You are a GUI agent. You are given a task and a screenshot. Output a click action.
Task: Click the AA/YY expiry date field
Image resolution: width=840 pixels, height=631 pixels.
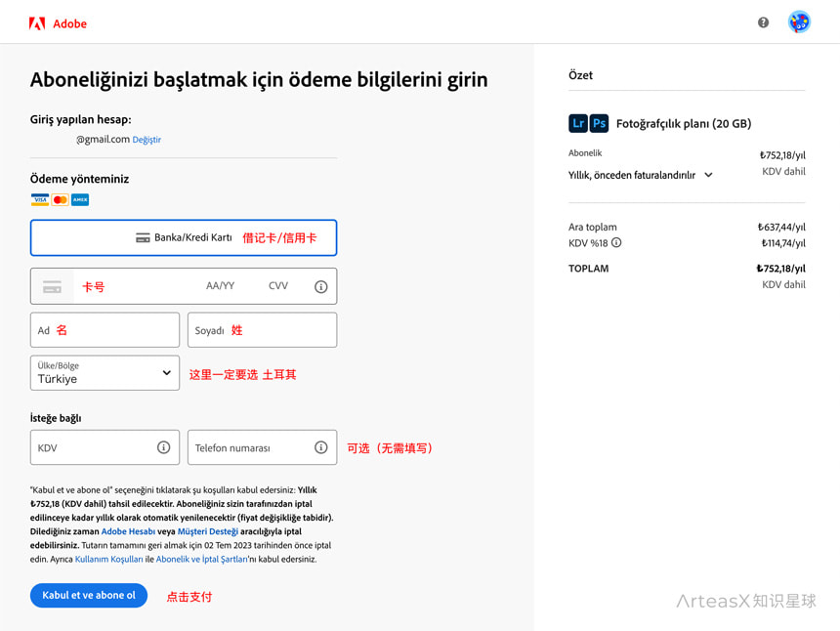(220, 286)
